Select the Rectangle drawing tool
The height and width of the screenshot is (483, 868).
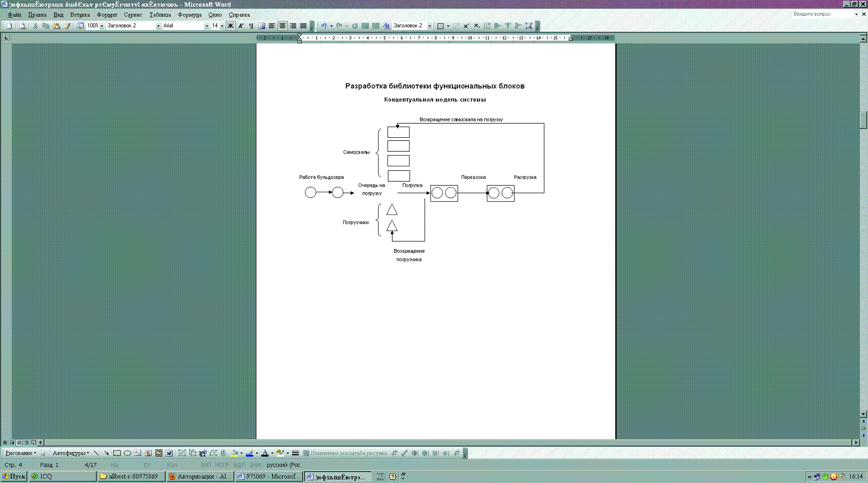[117, 453]
